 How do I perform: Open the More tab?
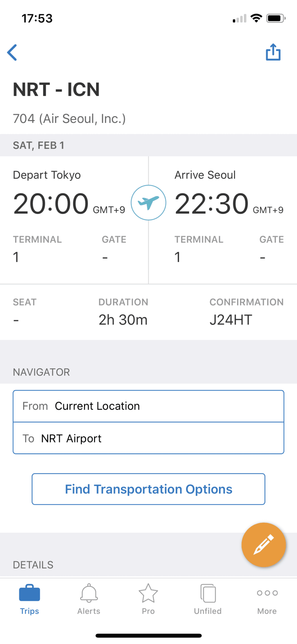[x=267, y=600]
